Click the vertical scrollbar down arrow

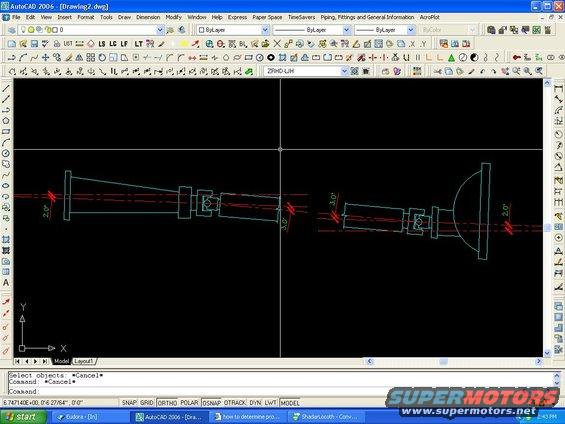[x=547, y=353]
